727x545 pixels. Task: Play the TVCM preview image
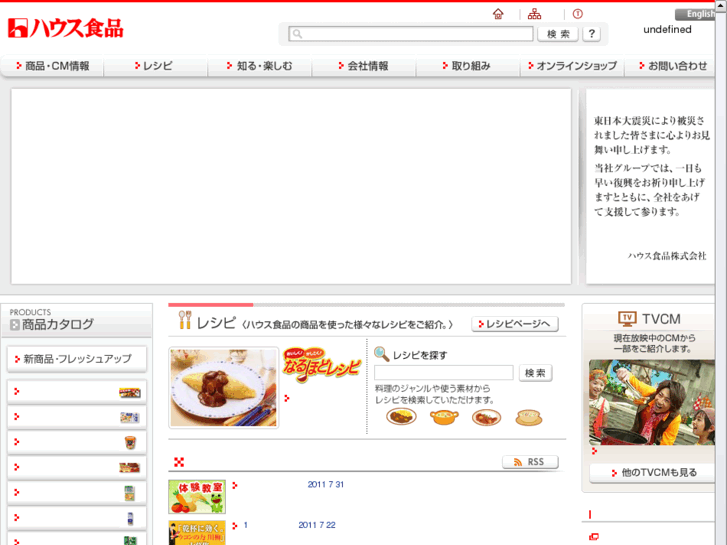(x=651, y=403)
